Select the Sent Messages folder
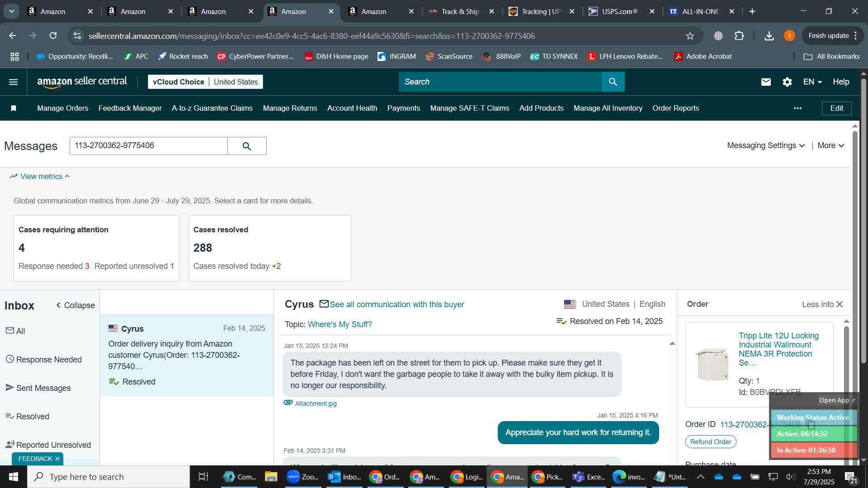The height and width of the screenshot is (488, 868). click(38, 388)
